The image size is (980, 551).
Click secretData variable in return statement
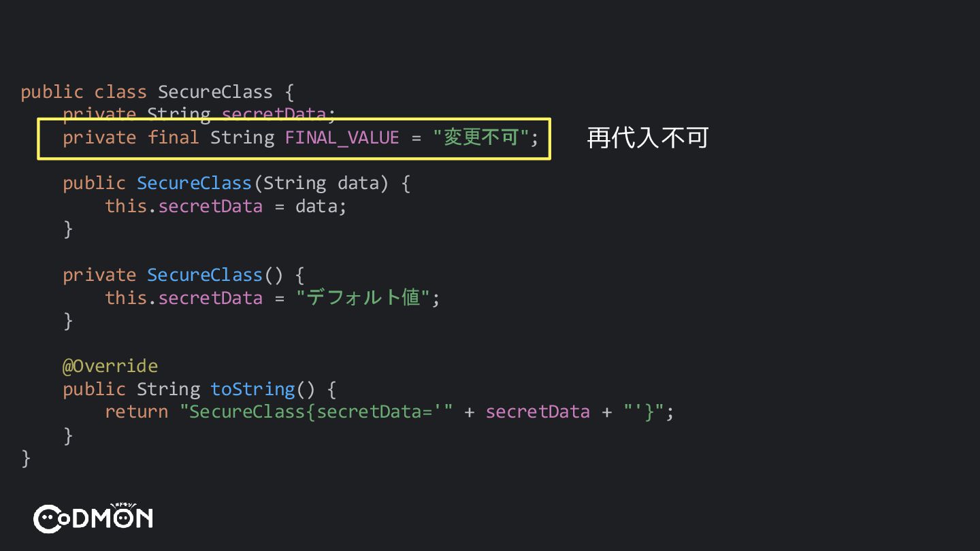tap(538, 412)
